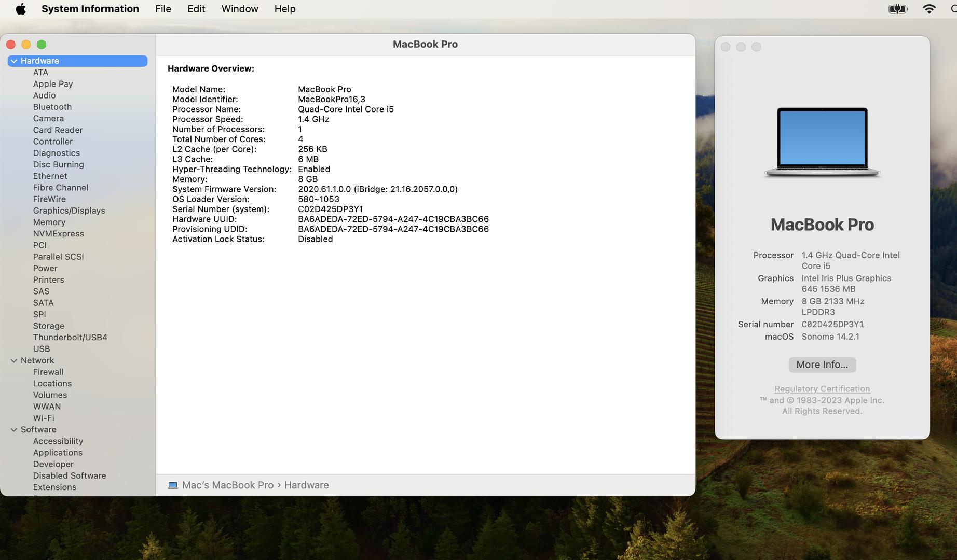957x560 pixels.
Task: Select Disc Burning in the sidebar
Action: [x=59, y=164]
